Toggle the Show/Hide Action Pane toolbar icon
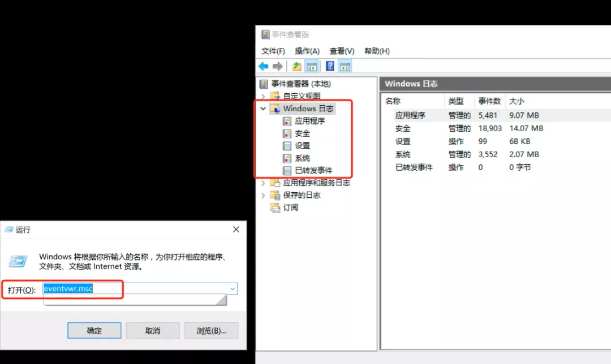The image size is (611, 364). coord(345,66)
